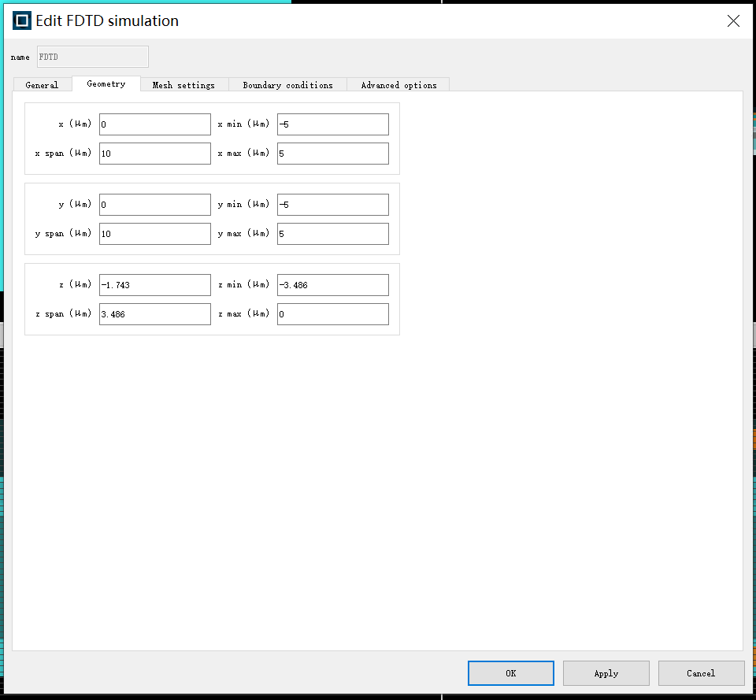Click the 'x span (μm)' label

click(63, 153)
